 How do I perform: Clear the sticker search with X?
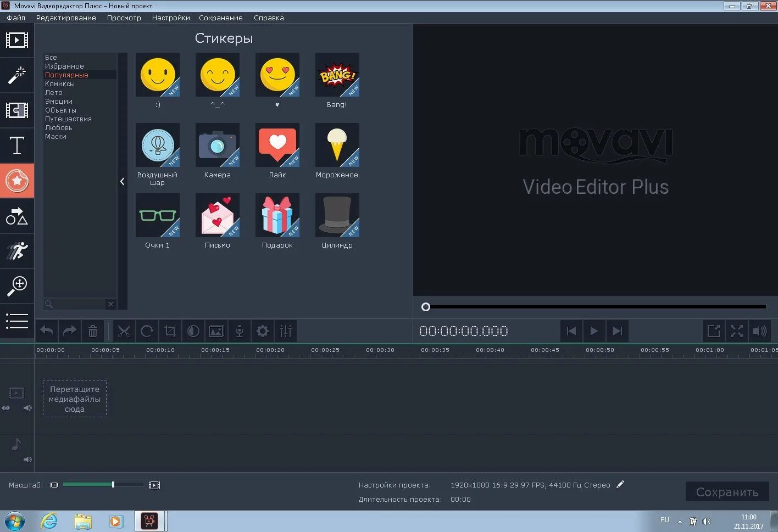[111, 304]
